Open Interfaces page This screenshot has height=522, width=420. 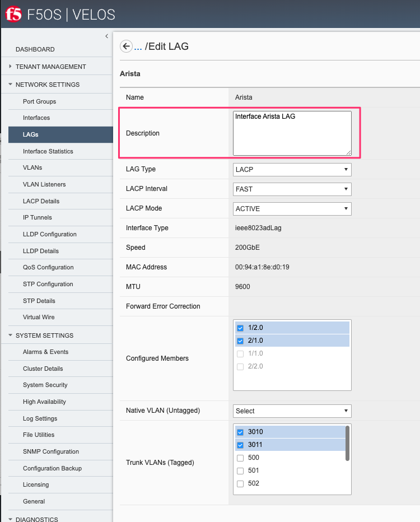(36, 118)
